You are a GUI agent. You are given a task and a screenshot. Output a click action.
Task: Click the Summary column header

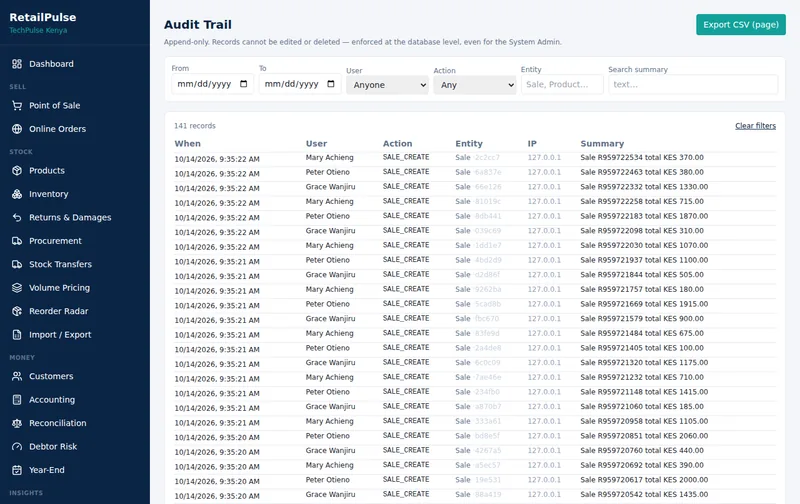click(x=602, y=144)
